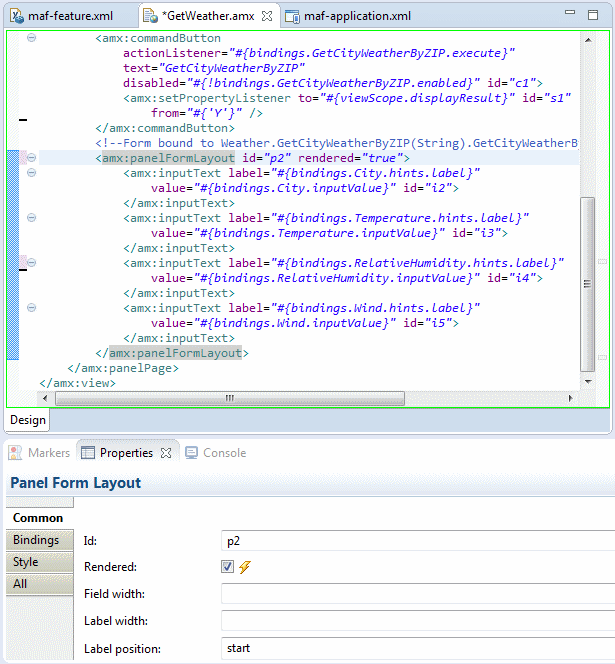
Task: Open the All properties section
Action: coord(39,584)
